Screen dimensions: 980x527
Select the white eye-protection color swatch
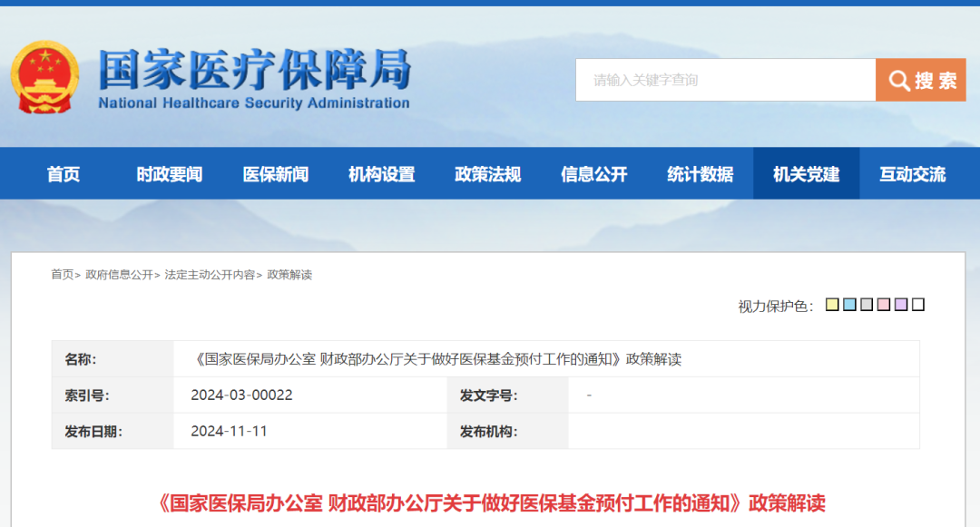point(918,305)
